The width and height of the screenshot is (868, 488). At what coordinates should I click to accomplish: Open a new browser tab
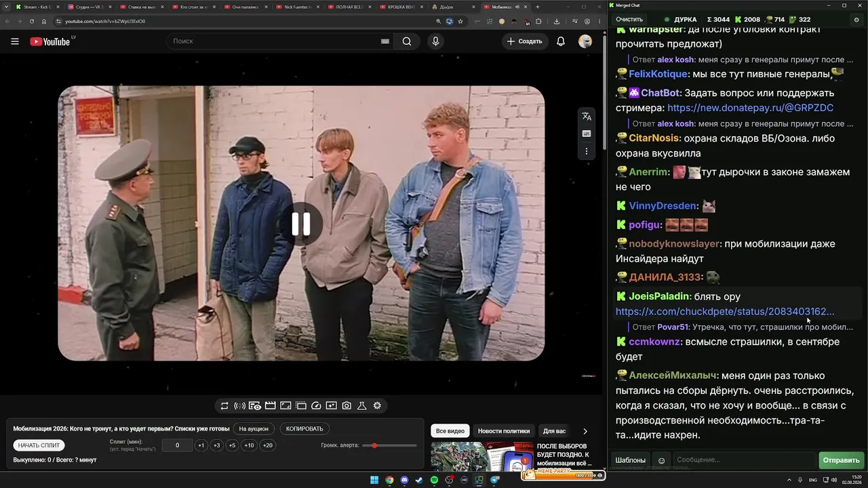point(538,7)
